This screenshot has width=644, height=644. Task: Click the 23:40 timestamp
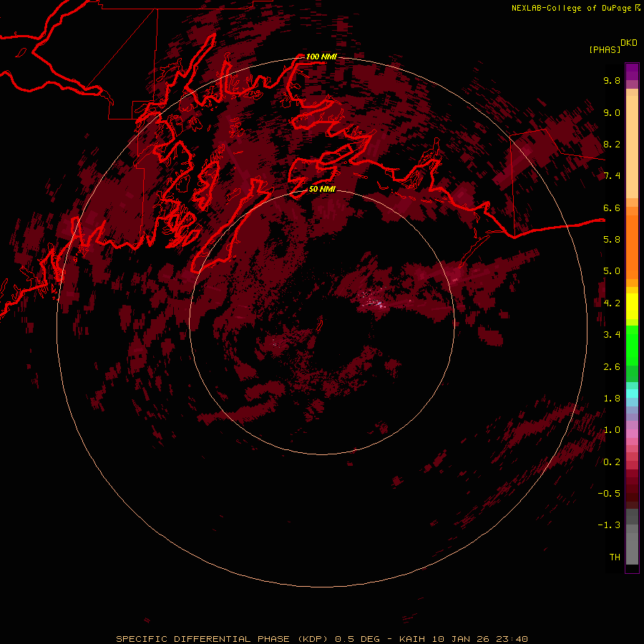(512, 639)
